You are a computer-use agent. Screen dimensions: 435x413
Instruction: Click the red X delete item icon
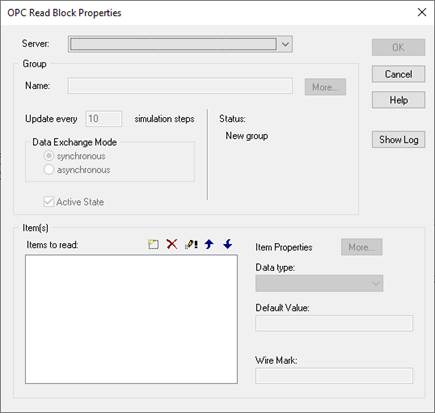[x=172, y=244]
